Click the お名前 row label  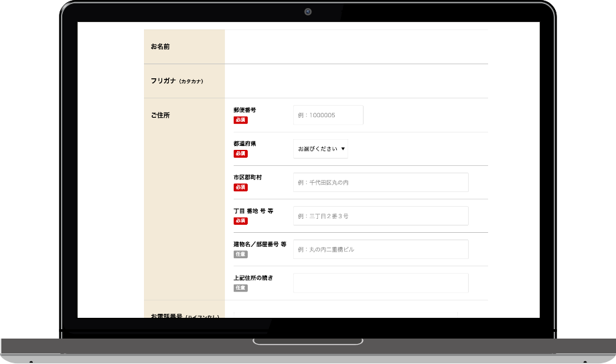pos(160,47)
